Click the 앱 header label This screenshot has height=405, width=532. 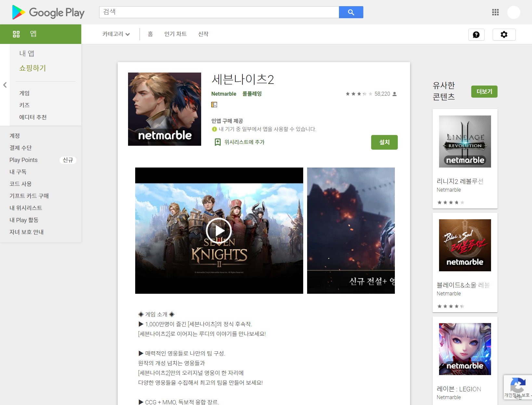coord(33,34)
